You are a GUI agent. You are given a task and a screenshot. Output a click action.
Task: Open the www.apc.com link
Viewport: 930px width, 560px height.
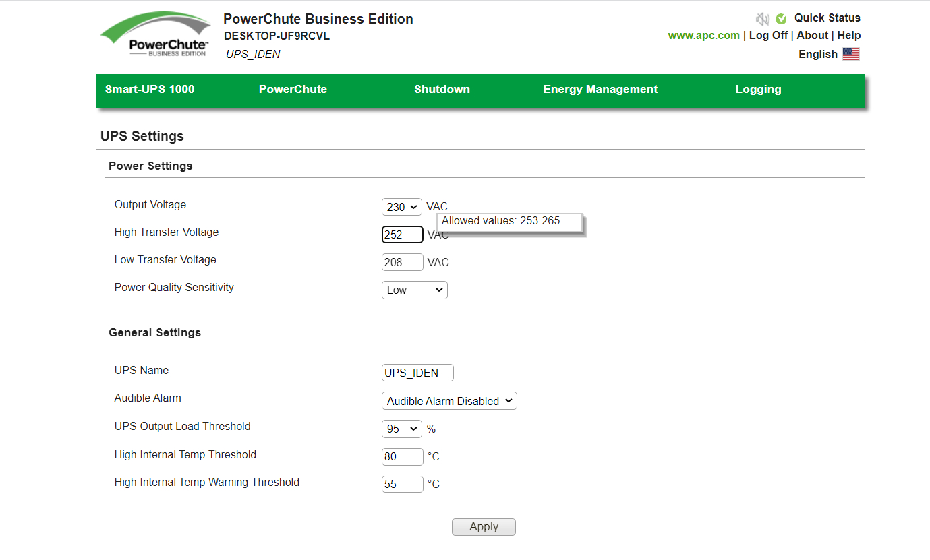pyautogui.click(x=703, y=36)
